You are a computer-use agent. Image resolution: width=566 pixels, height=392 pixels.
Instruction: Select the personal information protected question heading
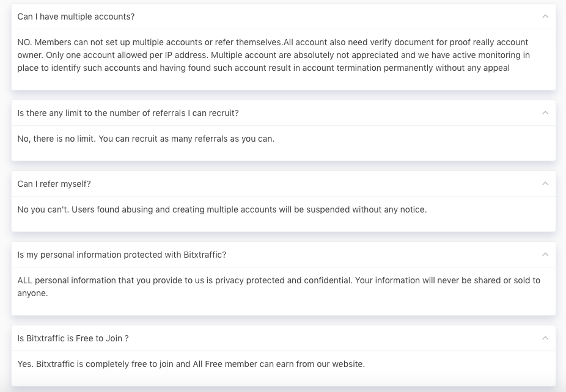pos(122,255)
